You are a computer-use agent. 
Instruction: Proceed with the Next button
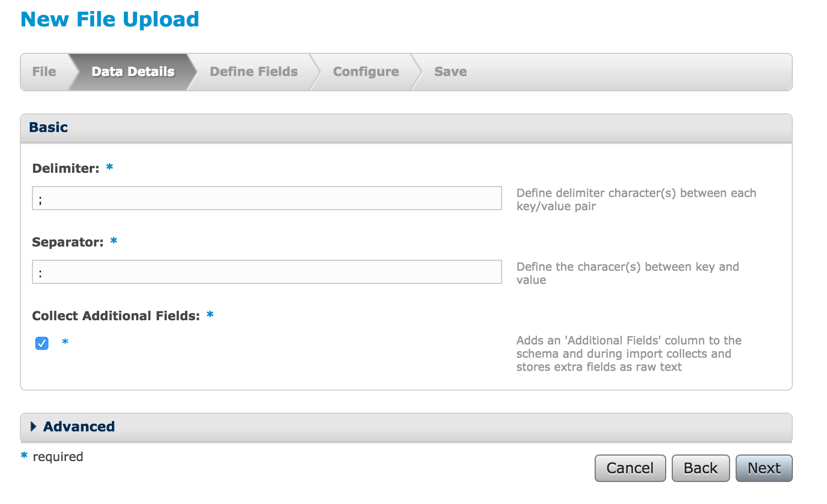pyautogui.click(x=764, y=468)
